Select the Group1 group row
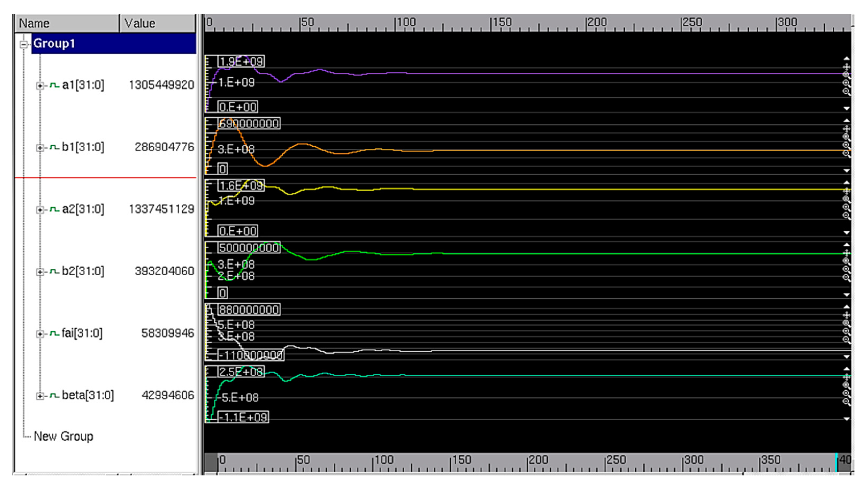Image resolution: width=868 pixels, height=487 pixels. click(114, 44)
